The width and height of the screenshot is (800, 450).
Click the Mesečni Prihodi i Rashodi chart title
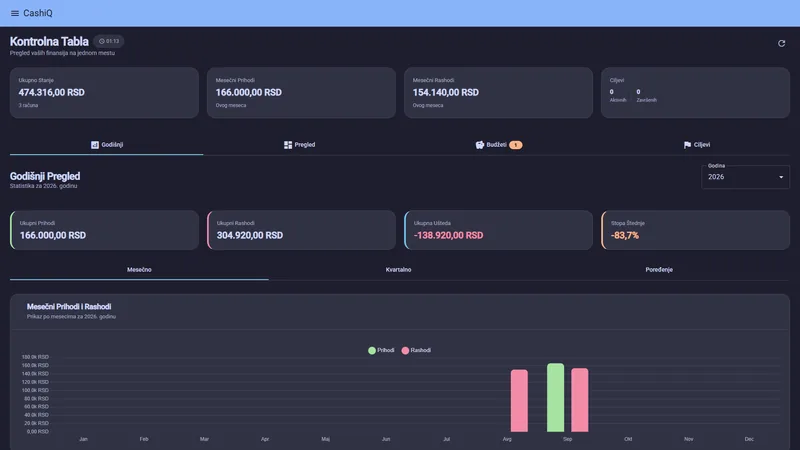coord(69,307)
